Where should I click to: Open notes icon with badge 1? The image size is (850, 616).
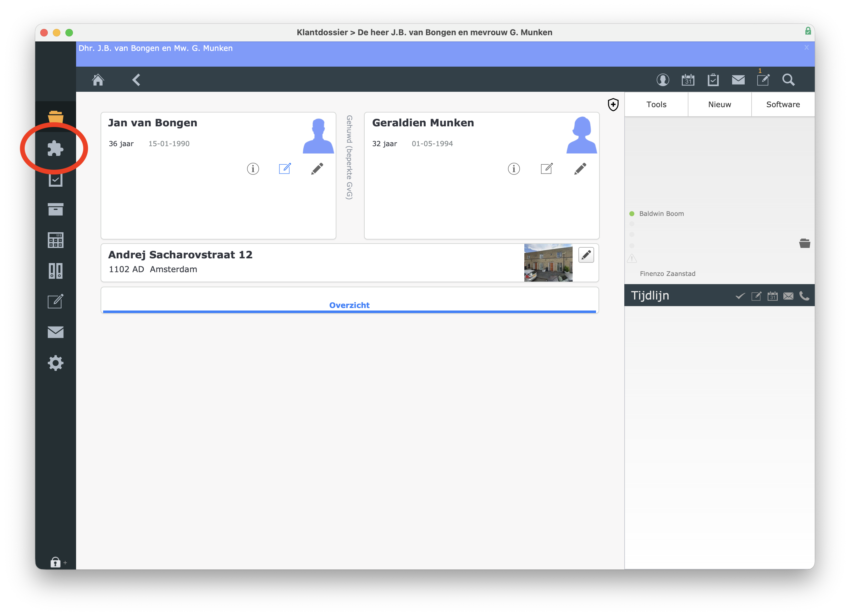[763, 79]
